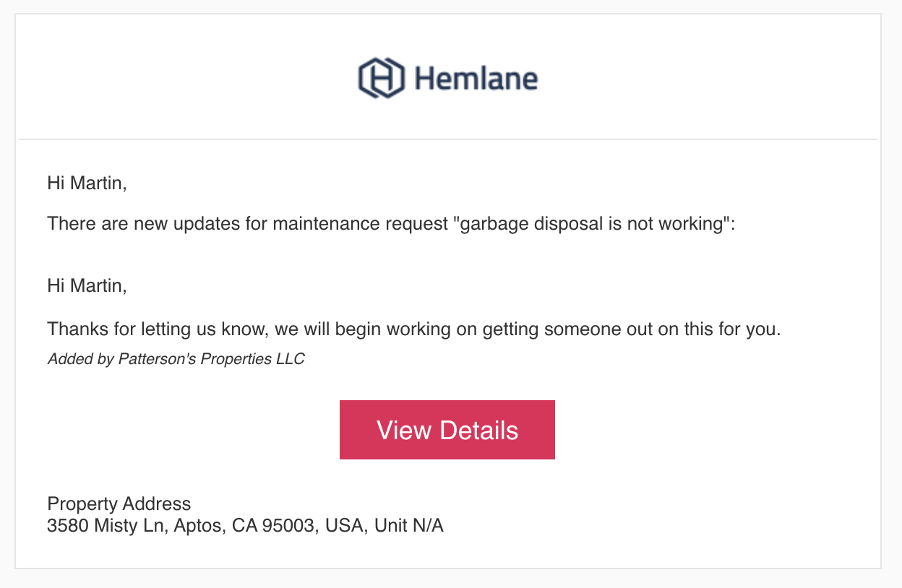Click the "Property Address" label
Screen dimensions: 902x588
coord(119,504)
